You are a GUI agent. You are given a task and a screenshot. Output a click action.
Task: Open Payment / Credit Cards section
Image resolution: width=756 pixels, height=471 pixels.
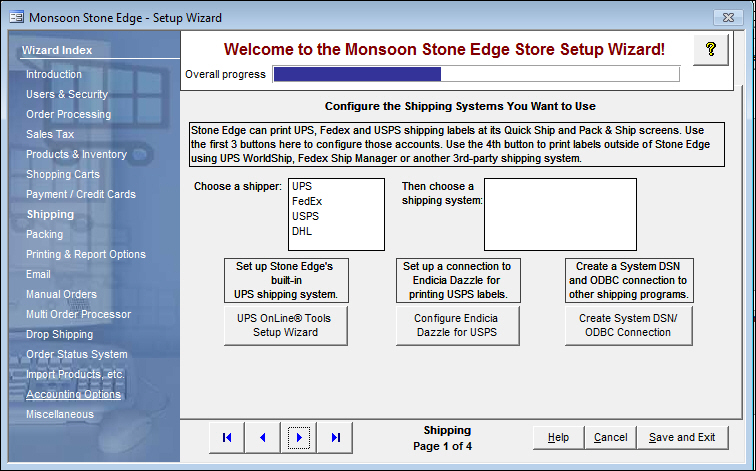click(81, 194)
